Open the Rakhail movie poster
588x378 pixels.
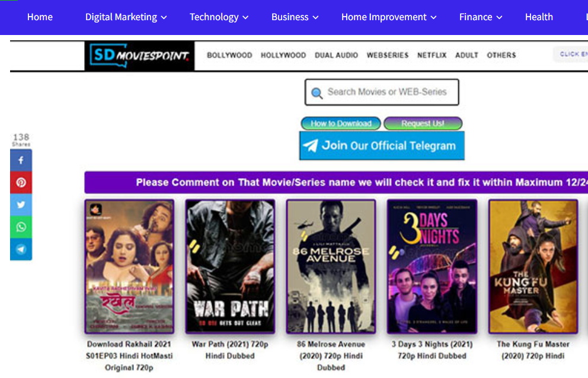coord(129,266)
